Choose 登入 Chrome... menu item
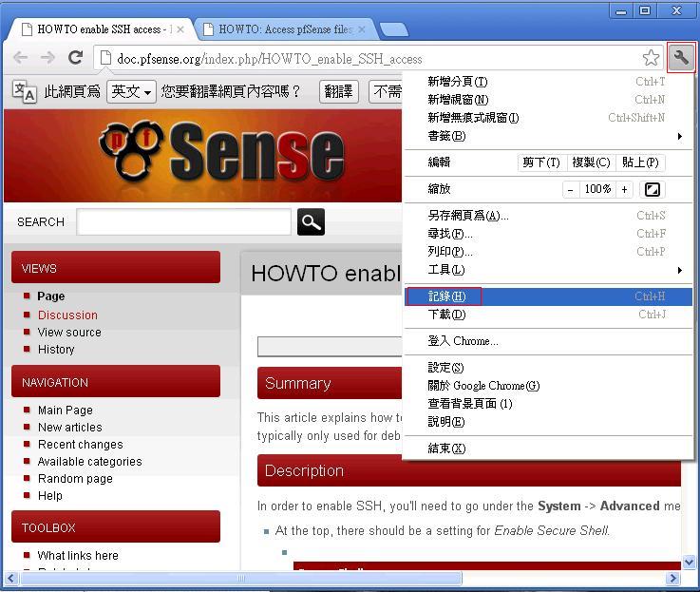 coord(549,341)
